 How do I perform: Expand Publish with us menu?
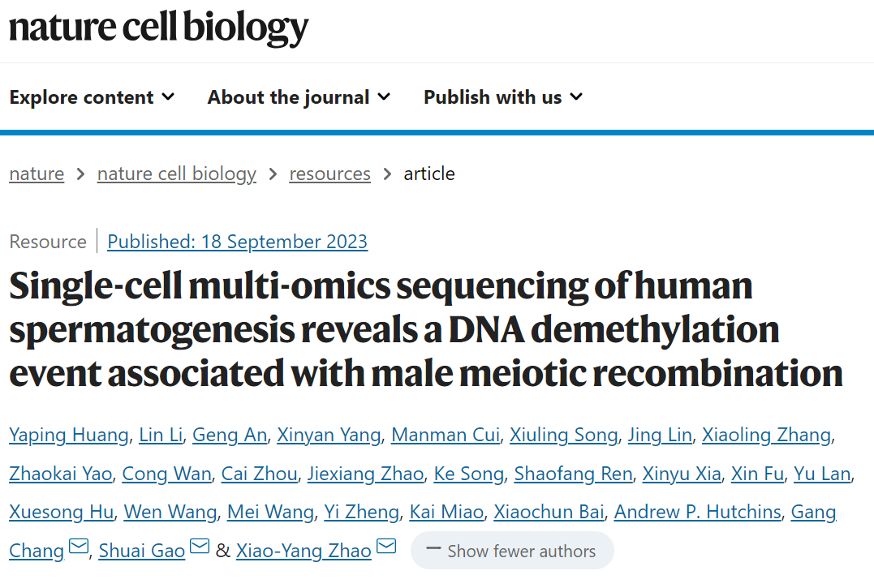(503, 97)
